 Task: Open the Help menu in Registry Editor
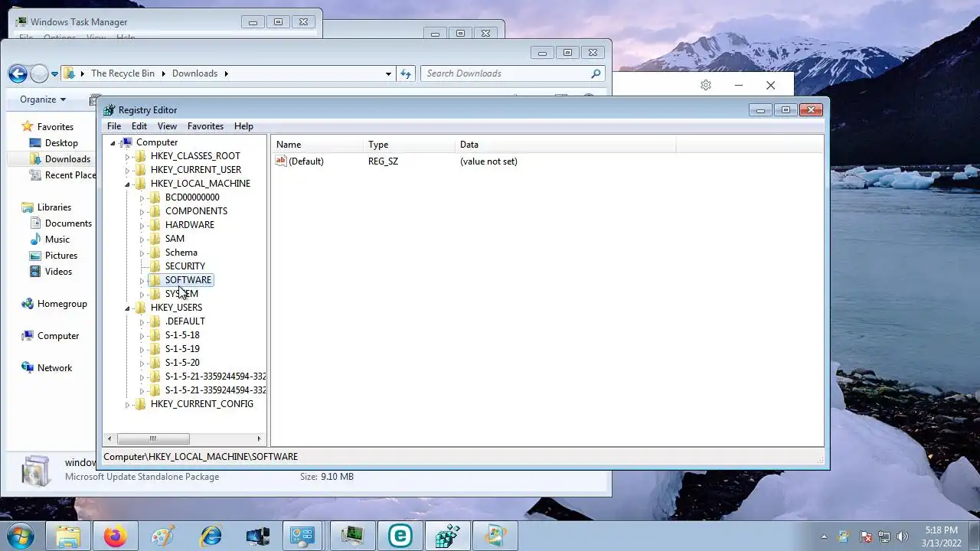243,126
